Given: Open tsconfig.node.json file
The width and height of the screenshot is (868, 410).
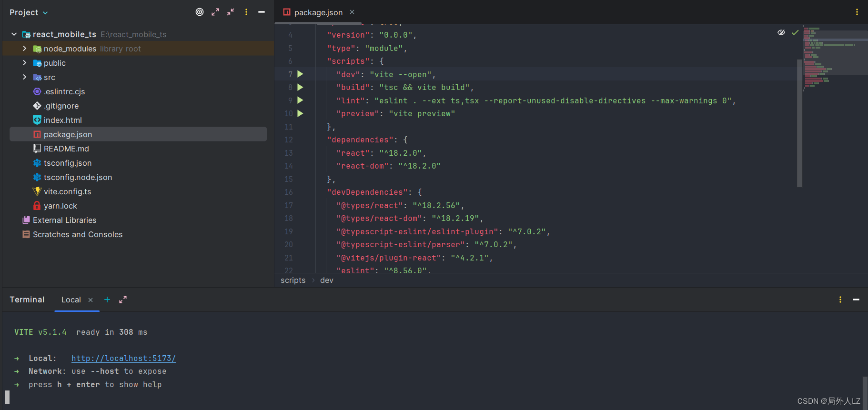Looking at the screenshot, I should click(x=78, y=177).
